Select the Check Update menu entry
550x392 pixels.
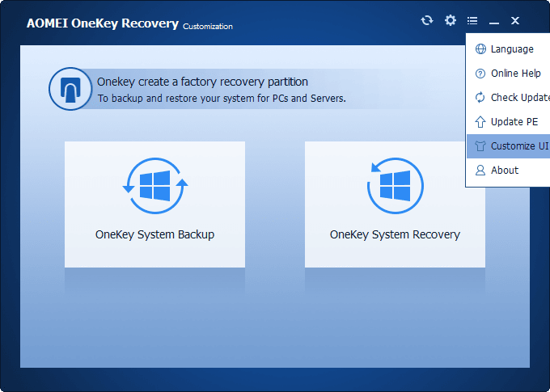(519, 98)
